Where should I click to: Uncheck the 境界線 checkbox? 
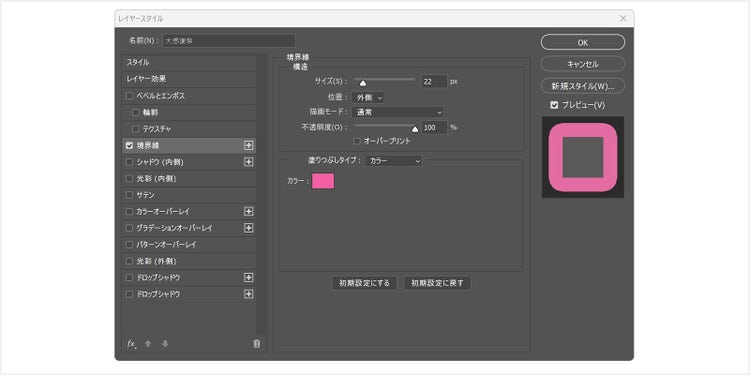click(x=129, y=145)
